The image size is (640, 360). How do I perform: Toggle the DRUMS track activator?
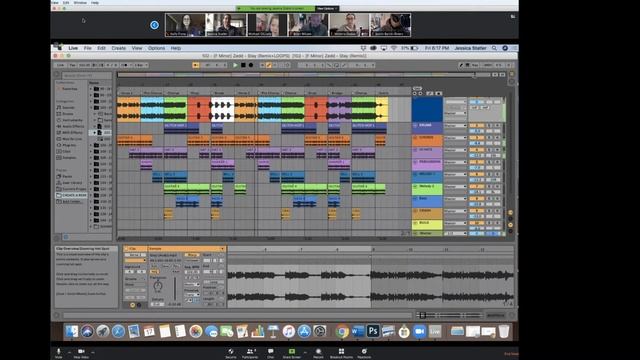pos(476,126)
